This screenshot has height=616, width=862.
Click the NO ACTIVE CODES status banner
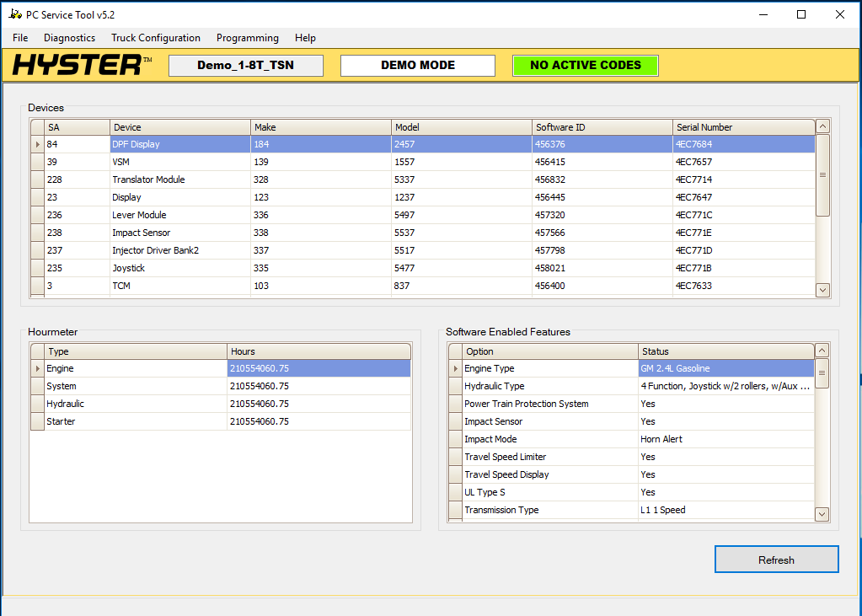point(585,65)
